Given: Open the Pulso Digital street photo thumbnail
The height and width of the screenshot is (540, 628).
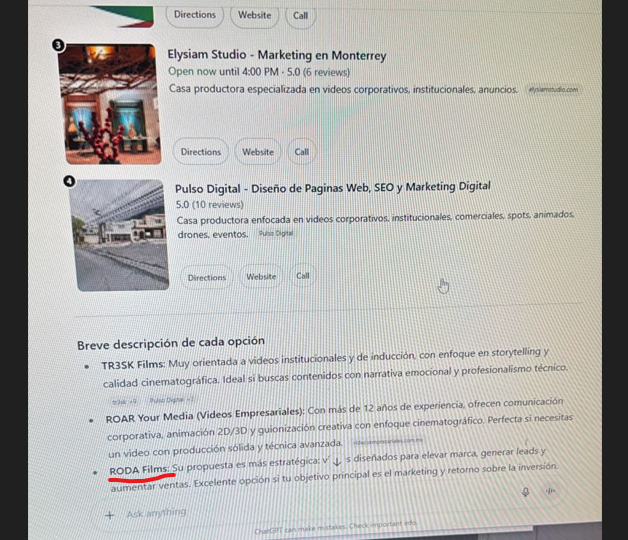Looking at the screenshot, I should click(x=121, y=235).
